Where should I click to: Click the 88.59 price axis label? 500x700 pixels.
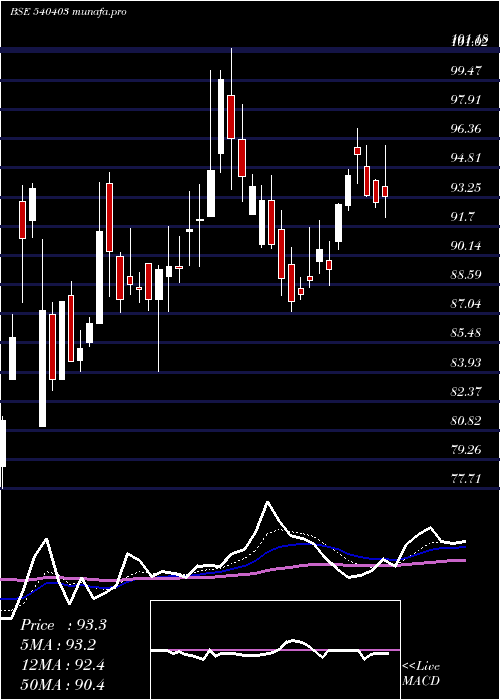coord(466,274)
